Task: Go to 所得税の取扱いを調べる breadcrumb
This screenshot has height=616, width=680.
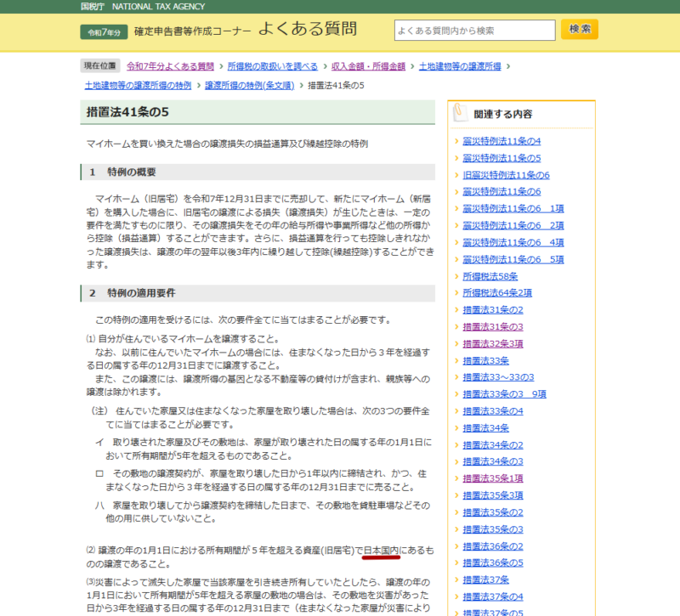Action: [272, 65]
